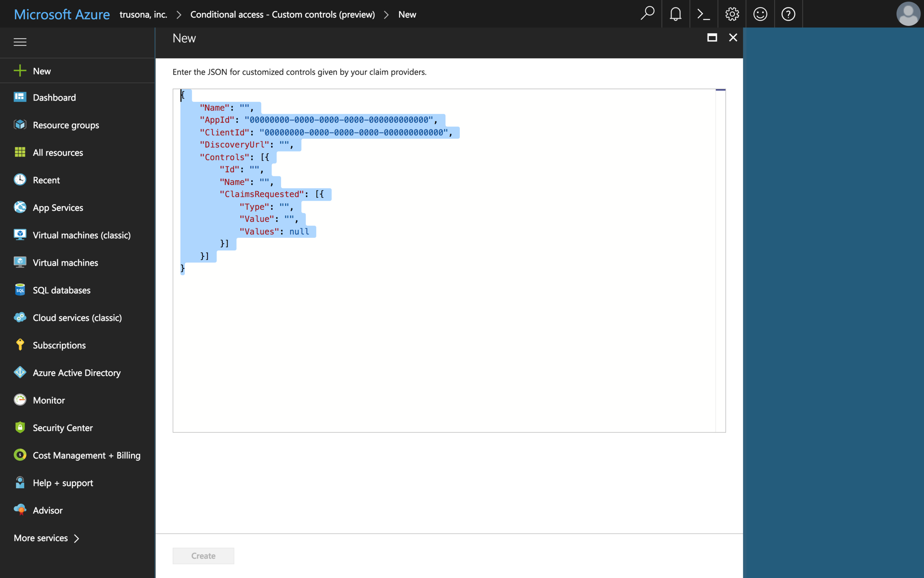Click the instruction text about JSON controls
The height and width of the screenshot is (578, 924).
pyautogui.click(x=299, y=72)
